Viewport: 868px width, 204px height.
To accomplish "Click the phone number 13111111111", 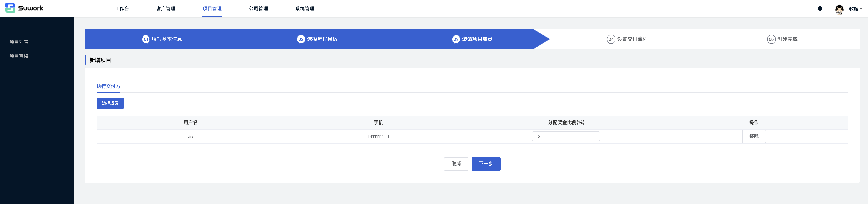I will 379,136.
